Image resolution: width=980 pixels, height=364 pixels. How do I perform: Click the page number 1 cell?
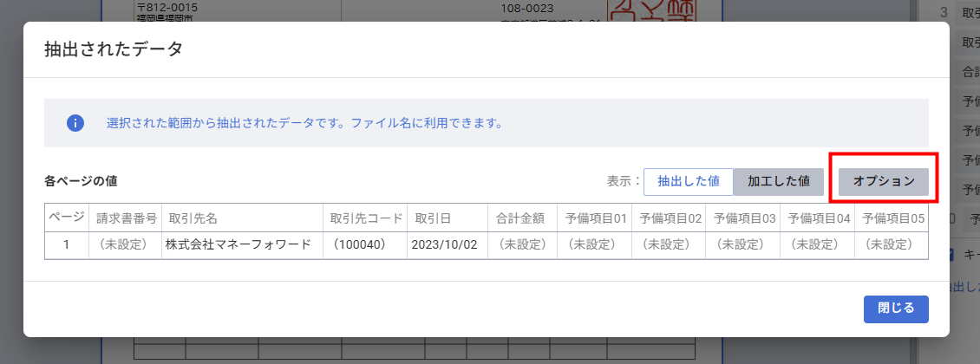point(66,244)
